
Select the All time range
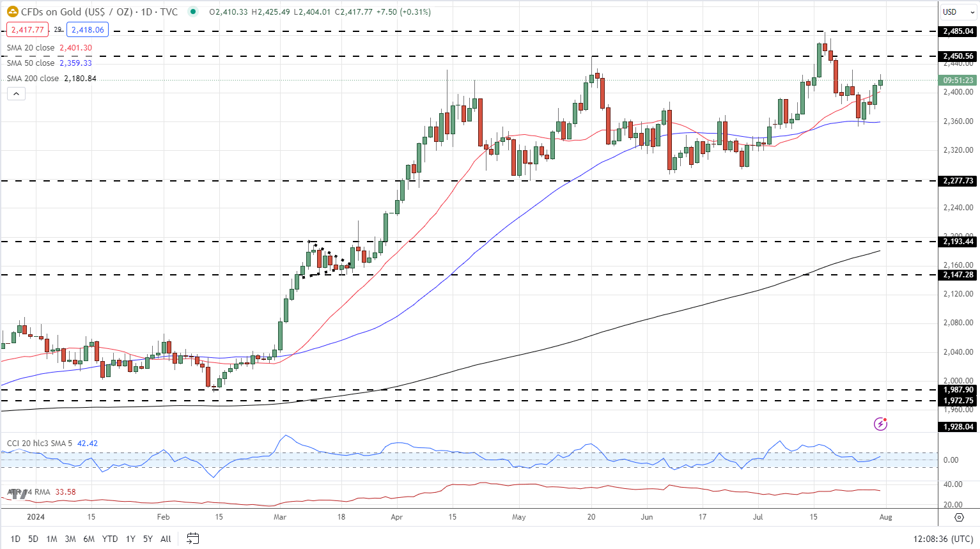tap(166, 539)
